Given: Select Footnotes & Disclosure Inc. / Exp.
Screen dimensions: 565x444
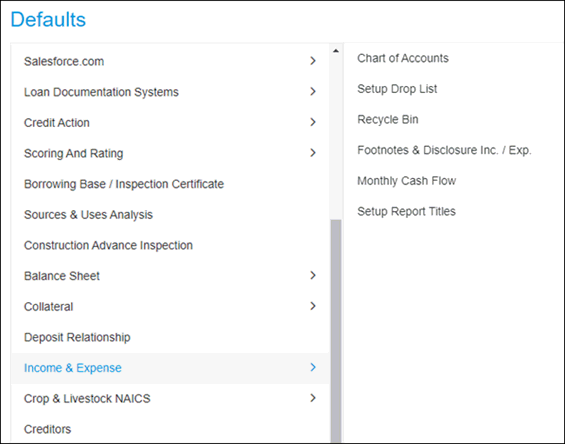Looking at the screenshot, I should click(444, 150).
